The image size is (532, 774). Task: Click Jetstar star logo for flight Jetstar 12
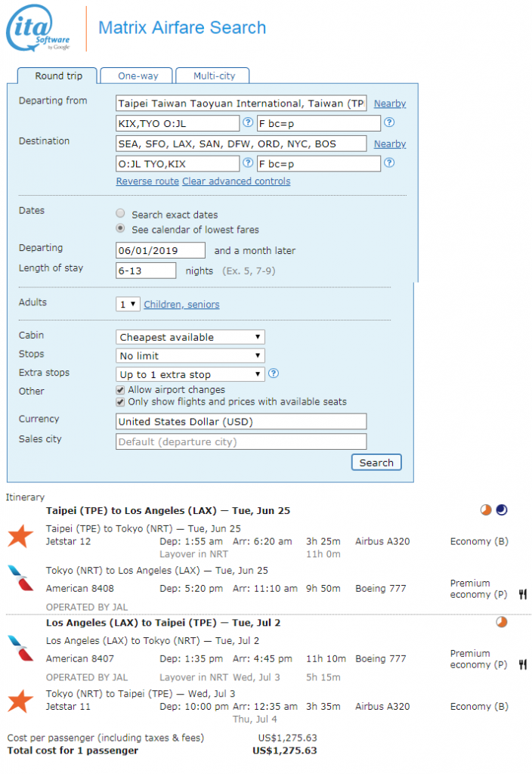(x=20, y=536)
